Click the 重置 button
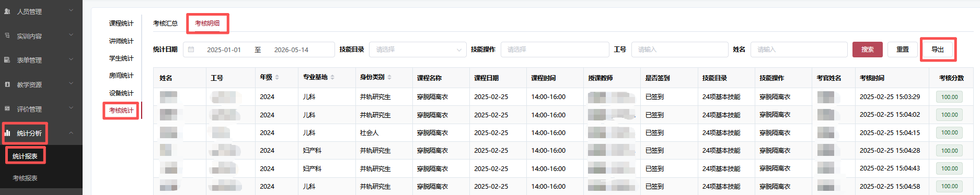The width and height of the screenshot is (980, 195). 903,50
